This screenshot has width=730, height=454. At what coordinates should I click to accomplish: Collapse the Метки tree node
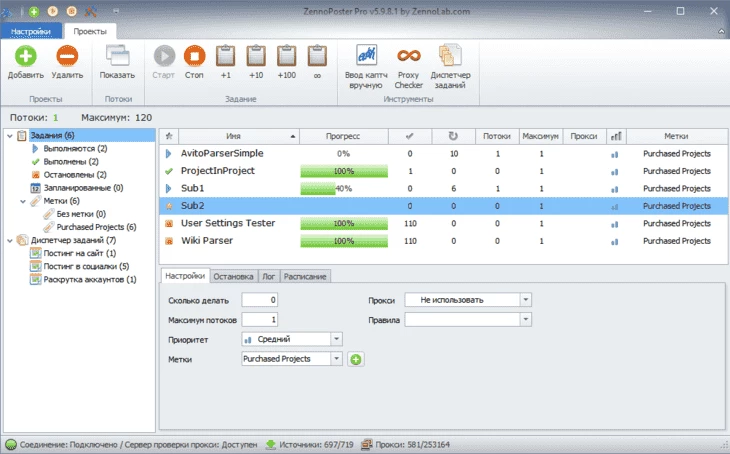point(23,201)
